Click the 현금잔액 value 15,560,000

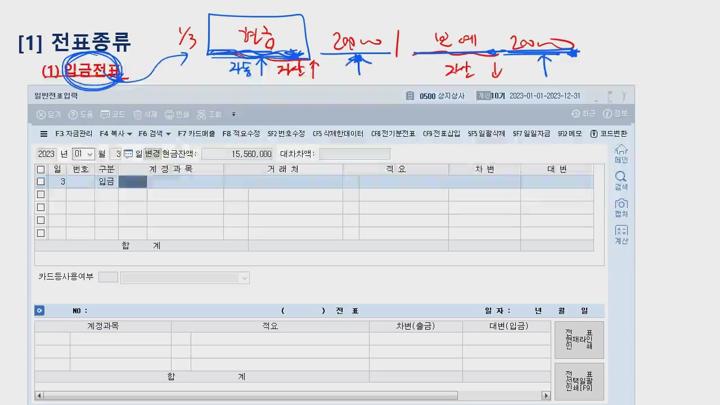[237, 154]
